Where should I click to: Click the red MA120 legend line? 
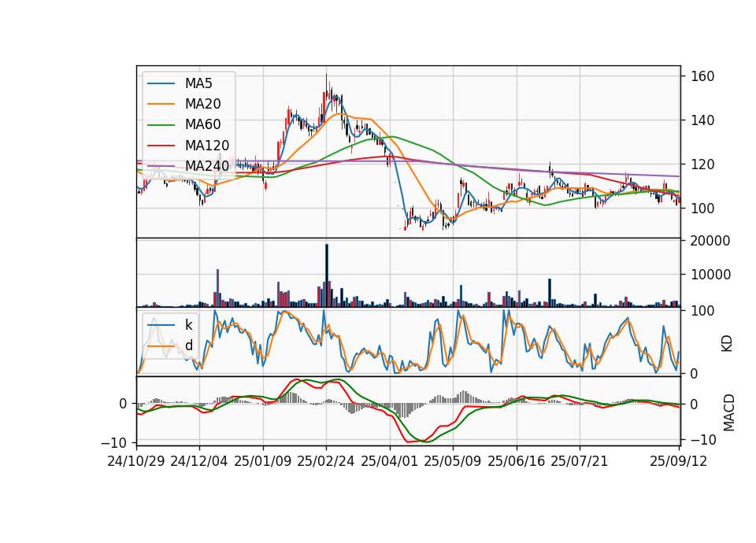click(161, 146)
